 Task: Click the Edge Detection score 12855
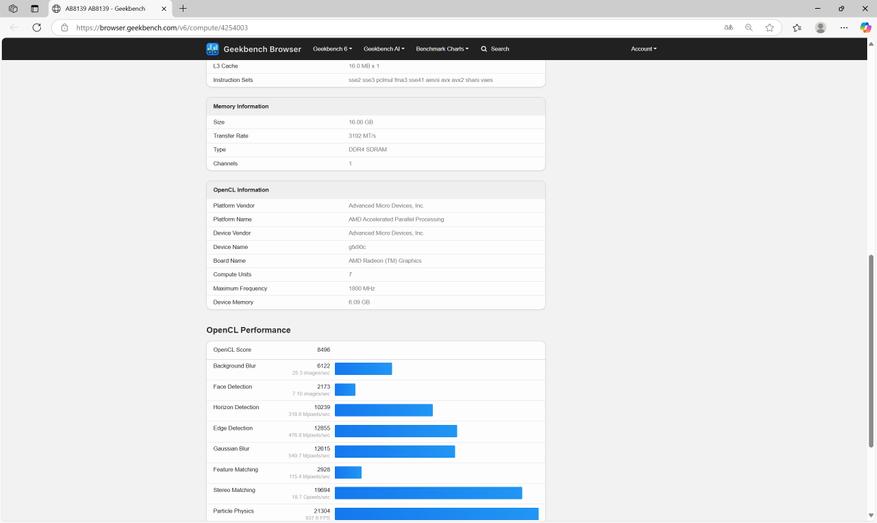[x=322, y=428]
